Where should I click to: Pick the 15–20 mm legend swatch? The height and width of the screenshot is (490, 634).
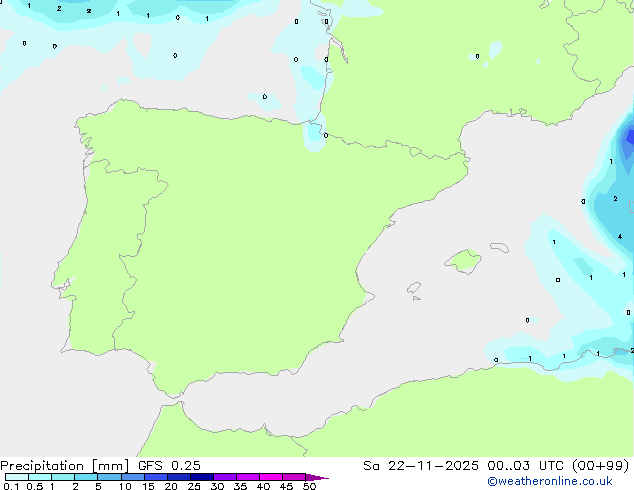point(156,477)
